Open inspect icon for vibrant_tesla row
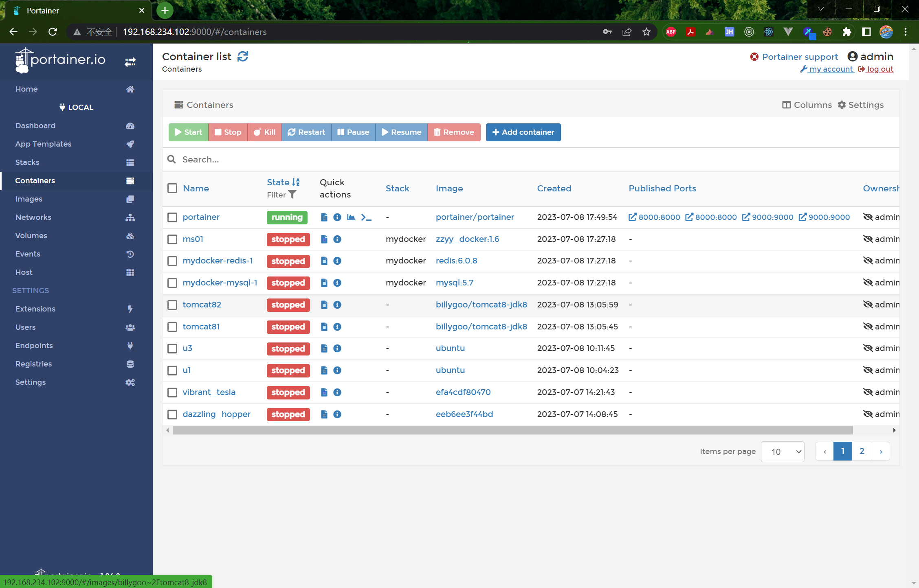Viewport: 919px width, 588px height. 337,392
